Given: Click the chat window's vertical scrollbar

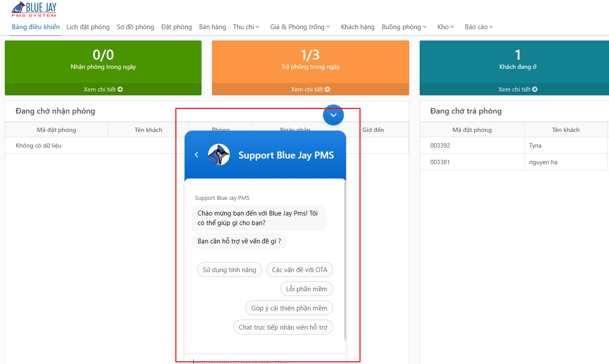Looking at the screenshot, I should 345,261.
